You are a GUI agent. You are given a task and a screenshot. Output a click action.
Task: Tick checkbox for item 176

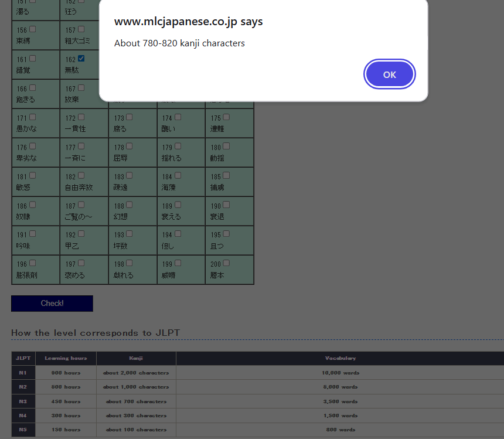tap(32, 146)
